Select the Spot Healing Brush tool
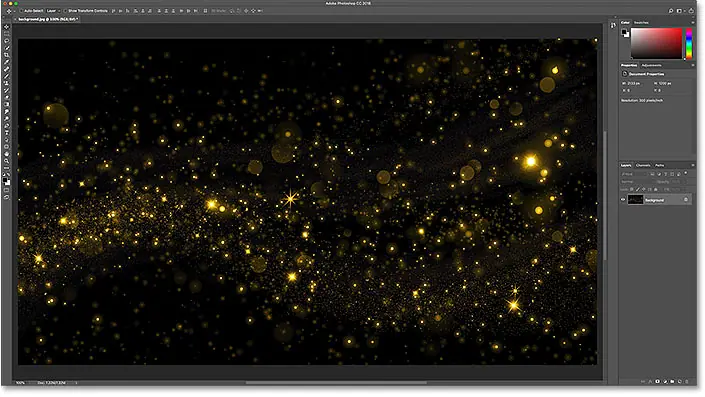Image resolution: width=705 pixels, height=397 pixels. coord(6,69)
